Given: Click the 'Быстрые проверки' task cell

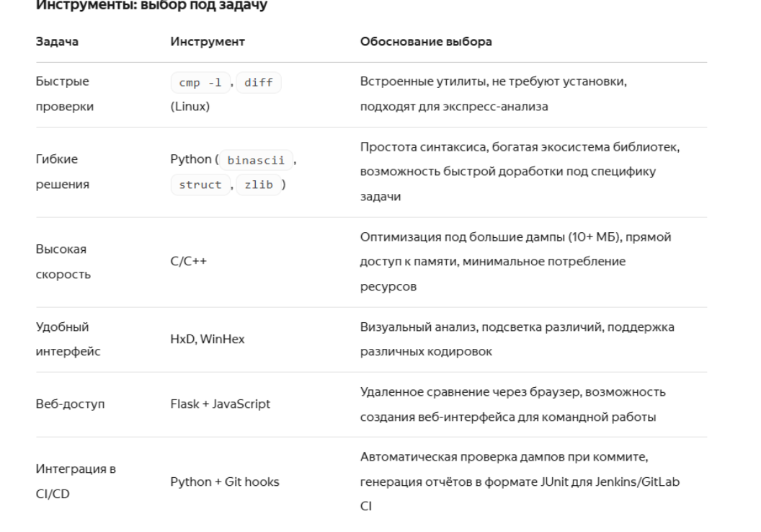Looking at the screenshot, I should 65,94.
